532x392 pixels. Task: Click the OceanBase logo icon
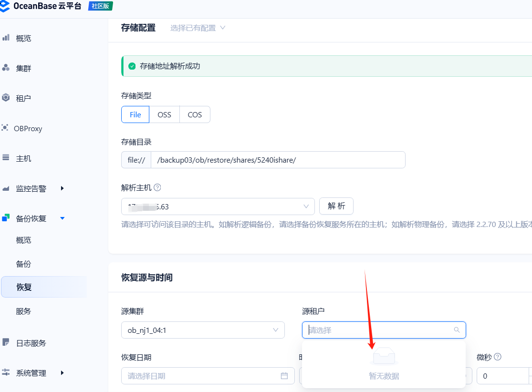(4, 6)
